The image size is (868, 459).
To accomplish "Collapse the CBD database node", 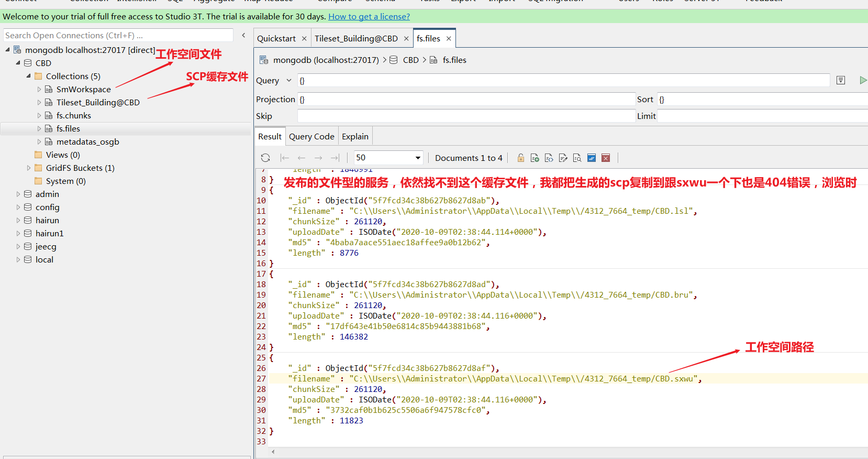I will point(18,63).
